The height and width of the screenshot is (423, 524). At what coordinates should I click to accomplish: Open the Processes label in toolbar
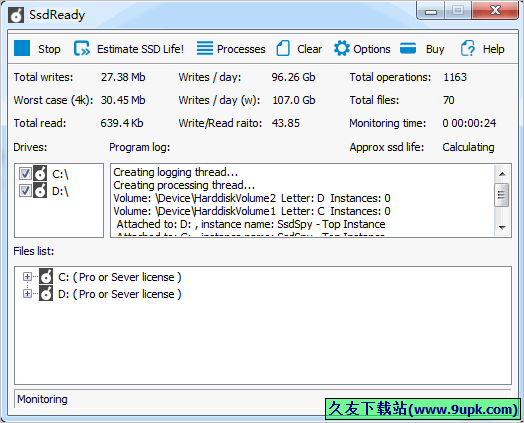(x=241, y=49)
